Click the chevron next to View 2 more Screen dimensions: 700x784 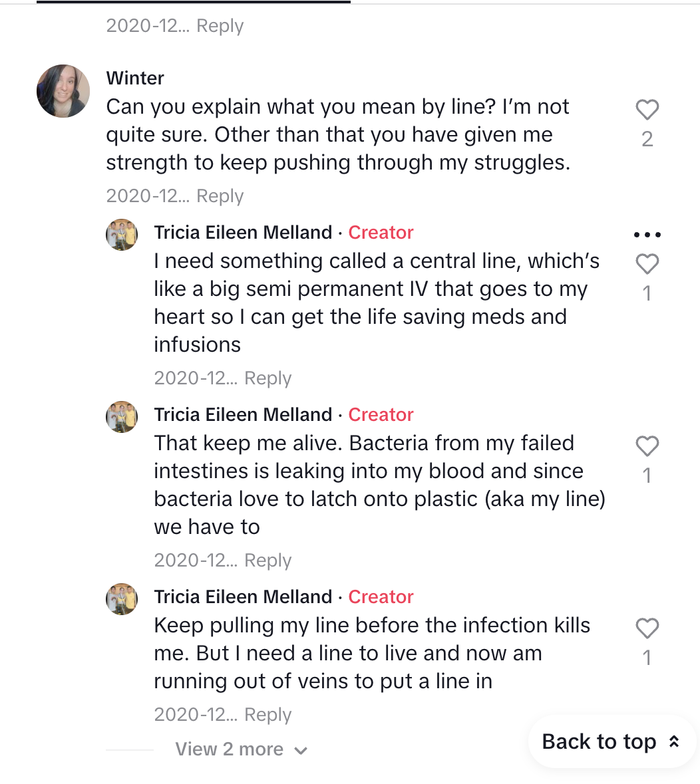coord(301,751)
